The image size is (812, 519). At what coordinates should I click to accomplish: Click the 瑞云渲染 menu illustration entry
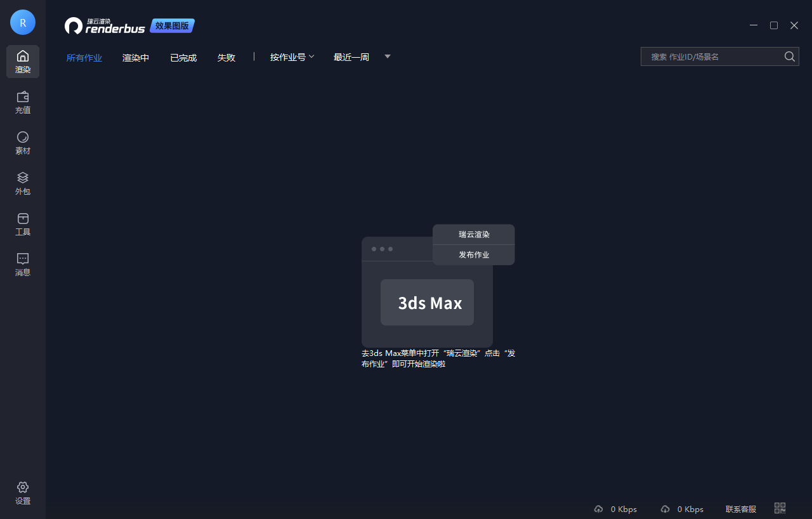pyautogui.click(x=474, y=234)
